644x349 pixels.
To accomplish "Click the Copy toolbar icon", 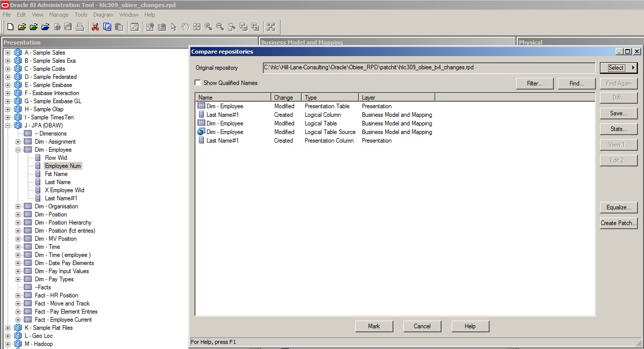I will tap(107, 27).
